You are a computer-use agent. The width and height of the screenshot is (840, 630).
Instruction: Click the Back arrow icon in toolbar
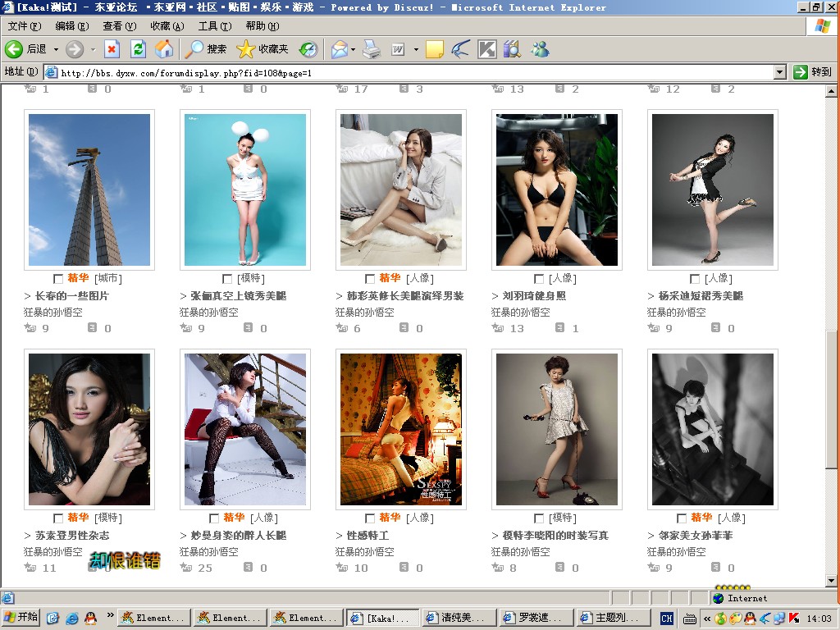tap(13, 49)
